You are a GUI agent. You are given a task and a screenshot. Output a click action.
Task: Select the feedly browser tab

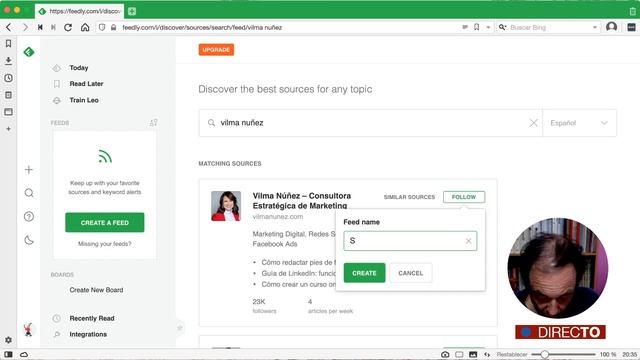(80, 11)
